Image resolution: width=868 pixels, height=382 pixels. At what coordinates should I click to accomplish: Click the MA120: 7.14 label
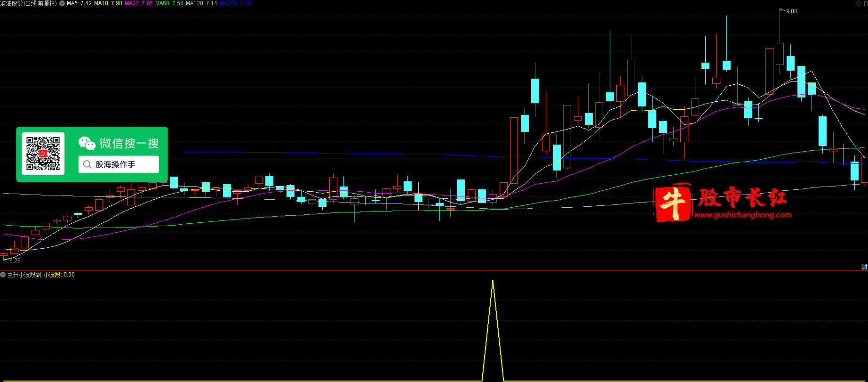coord(201,3)
